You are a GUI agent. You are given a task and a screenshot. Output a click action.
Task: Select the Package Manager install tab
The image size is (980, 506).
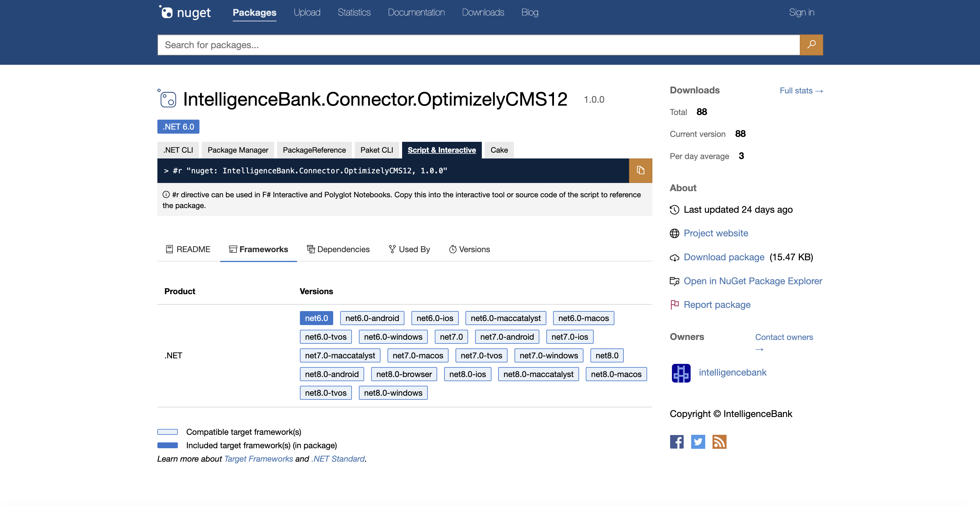[x=238, y=150]
